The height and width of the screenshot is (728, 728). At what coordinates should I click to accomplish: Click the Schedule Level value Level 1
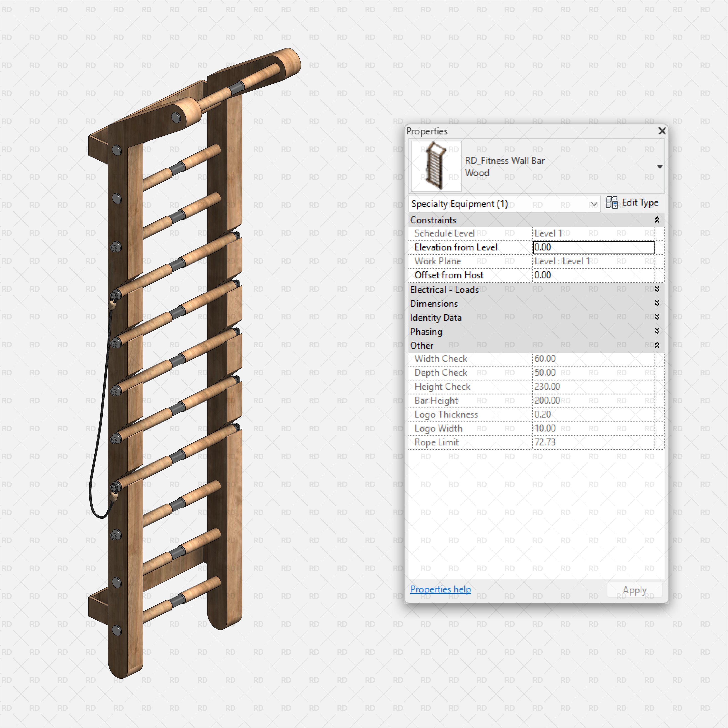[x=594, y=233]
